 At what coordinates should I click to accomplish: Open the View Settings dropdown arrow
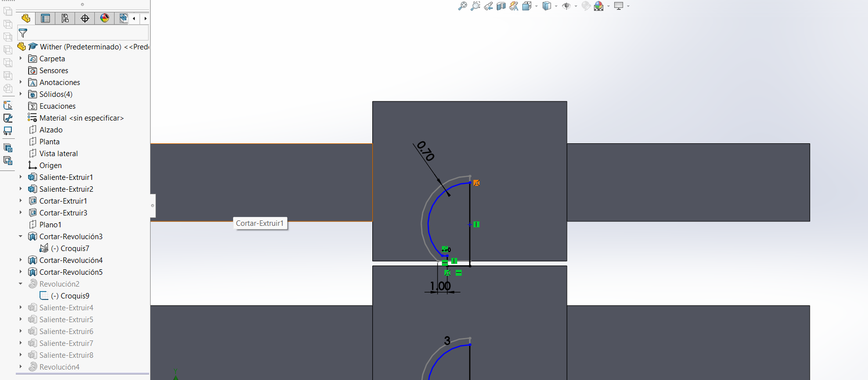[628, 6]
